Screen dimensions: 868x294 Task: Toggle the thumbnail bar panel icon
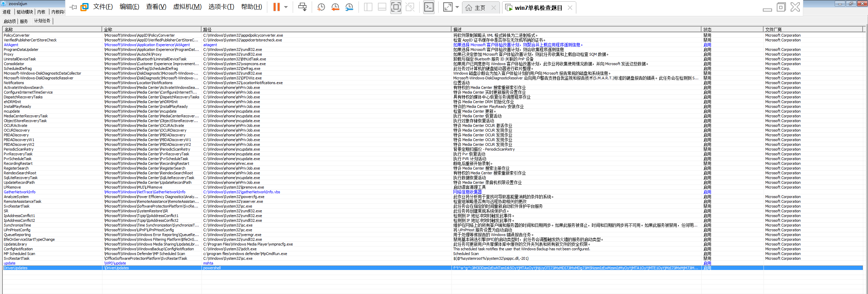pyautogui.click(x=382, y=7)
